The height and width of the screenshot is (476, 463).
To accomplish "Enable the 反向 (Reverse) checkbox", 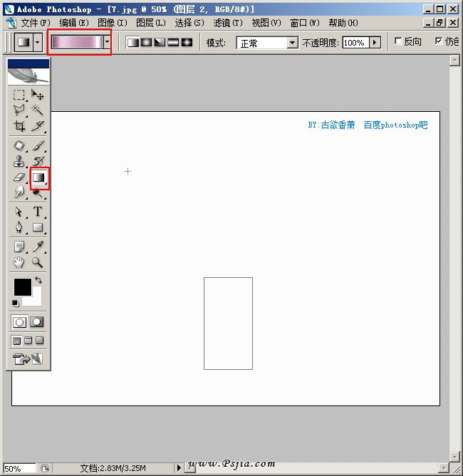I will click(398, 41).
